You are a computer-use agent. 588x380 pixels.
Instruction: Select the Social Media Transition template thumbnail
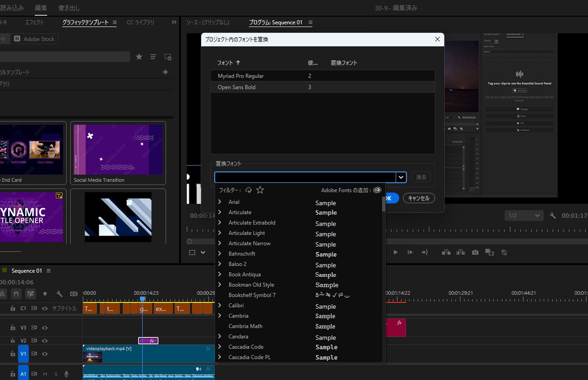click(x=118, y=150)
